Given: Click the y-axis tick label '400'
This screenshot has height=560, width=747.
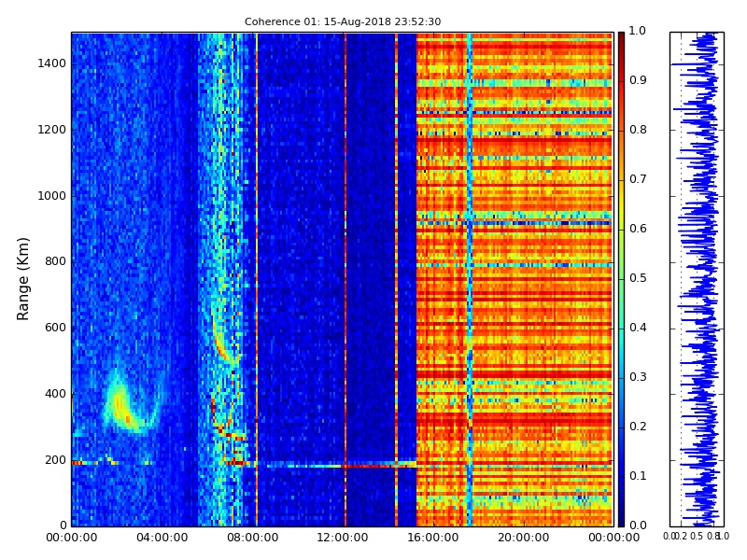Looking at the screenshot, I should [55, 394].
